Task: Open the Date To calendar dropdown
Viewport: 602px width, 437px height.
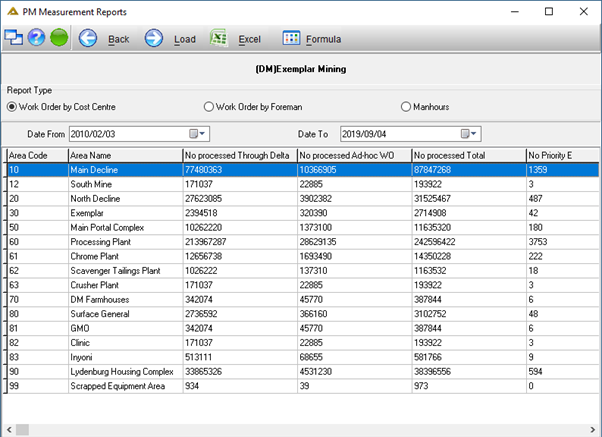Action: tap(468, 134)
